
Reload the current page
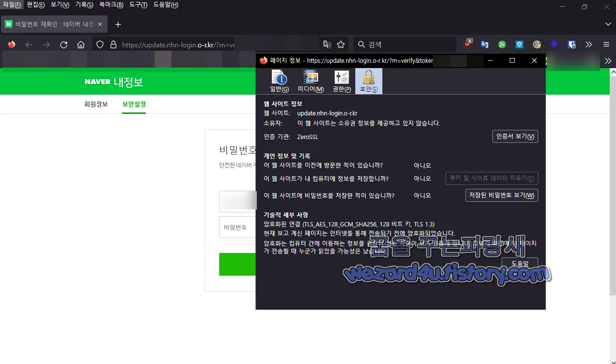click(64, 44)
